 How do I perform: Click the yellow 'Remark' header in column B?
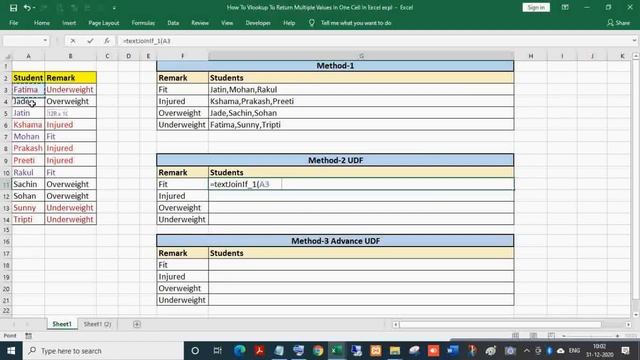[x=70, y=78]
